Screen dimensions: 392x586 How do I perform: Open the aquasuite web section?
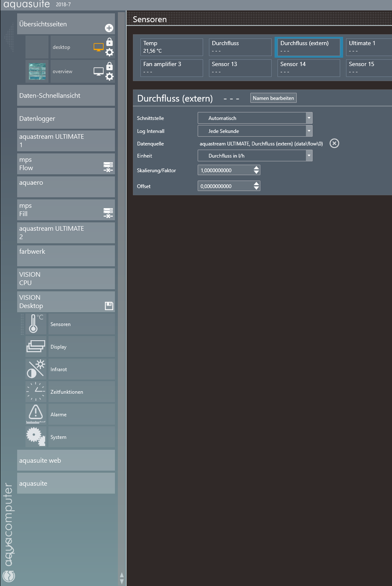pos(66,460)
